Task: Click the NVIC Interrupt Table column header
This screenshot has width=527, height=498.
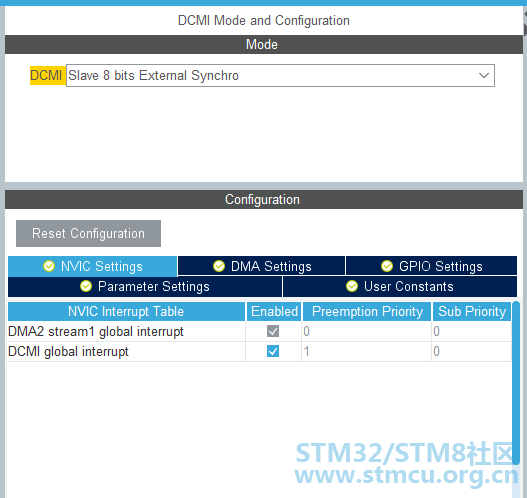Action: (126, 312)
